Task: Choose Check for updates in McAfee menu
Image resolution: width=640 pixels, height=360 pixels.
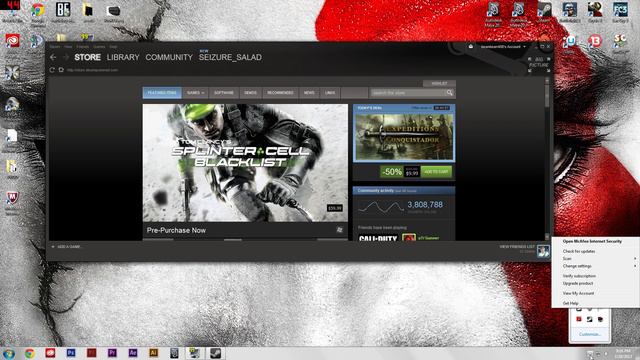Action: pyautogui.click(x=579, y=251)
